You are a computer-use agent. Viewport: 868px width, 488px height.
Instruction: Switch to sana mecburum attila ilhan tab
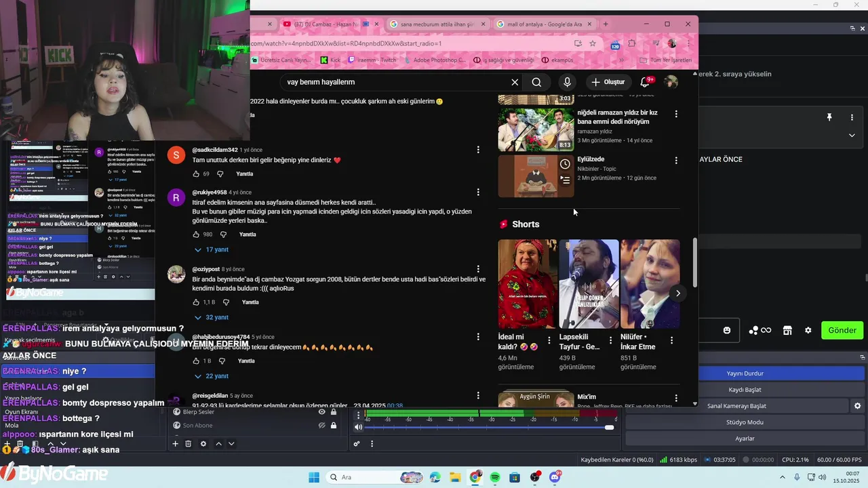tap(437, 24)
